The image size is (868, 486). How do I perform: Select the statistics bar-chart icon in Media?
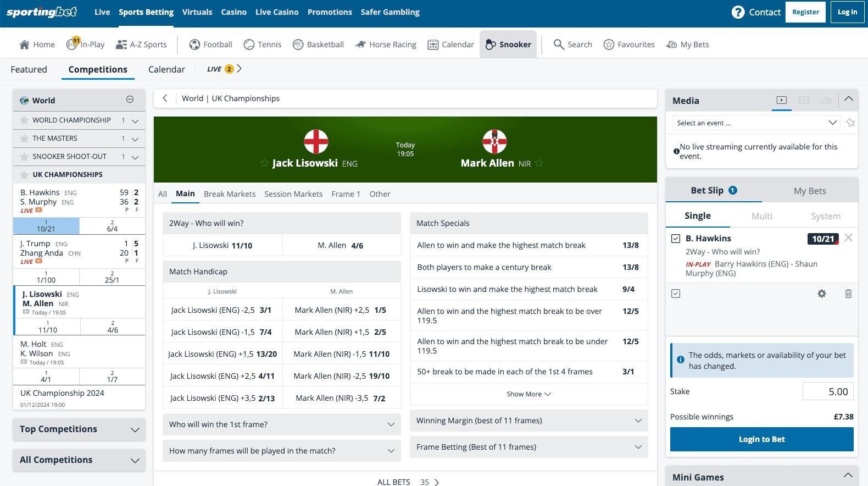tap(826, 100)
